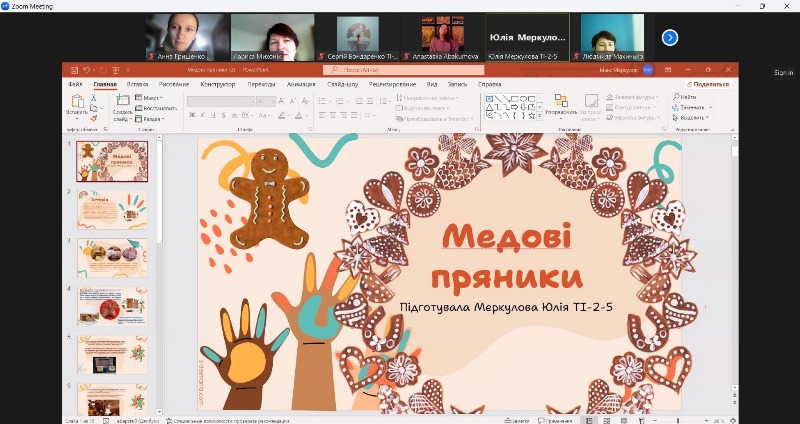This screenshot has height=424, width=800.
Task: Toggle bold (Ж) text formatting
Action: point(192,116)
